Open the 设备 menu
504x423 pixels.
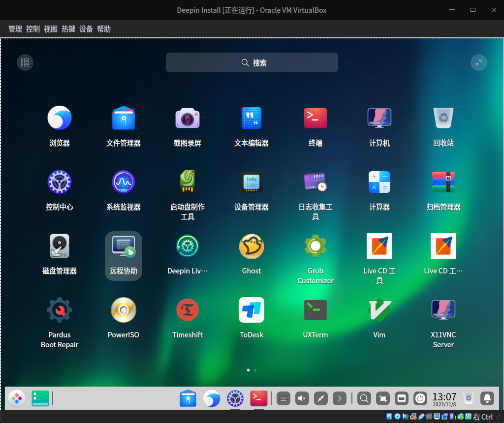(86, 29)
